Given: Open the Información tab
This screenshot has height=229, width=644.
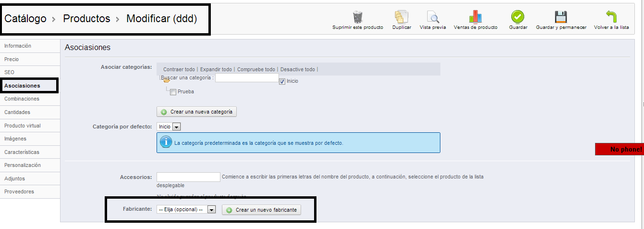Looking at the screenshot, I should [x=30, y=46].
